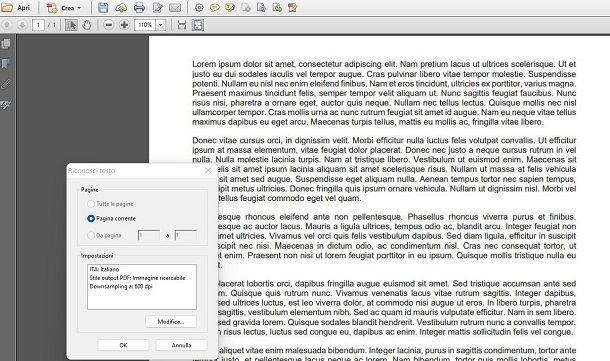Go to next page arrow
The image size is (610, 361).
pyautogui.click(x=22, y=25)
